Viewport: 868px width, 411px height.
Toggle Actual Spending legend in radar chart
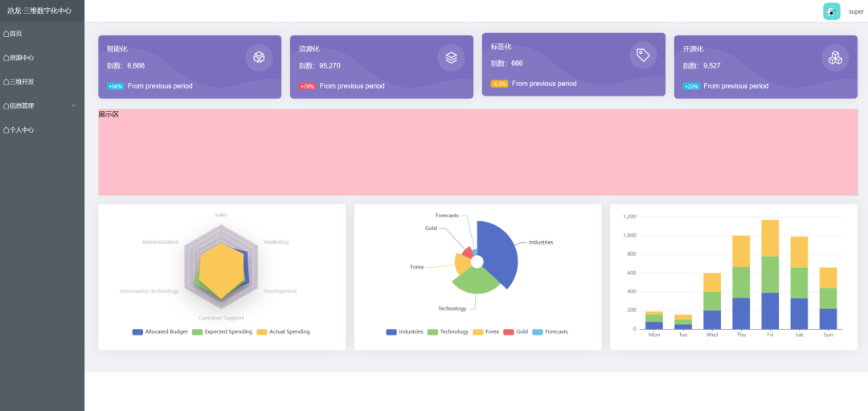point(283,332)
